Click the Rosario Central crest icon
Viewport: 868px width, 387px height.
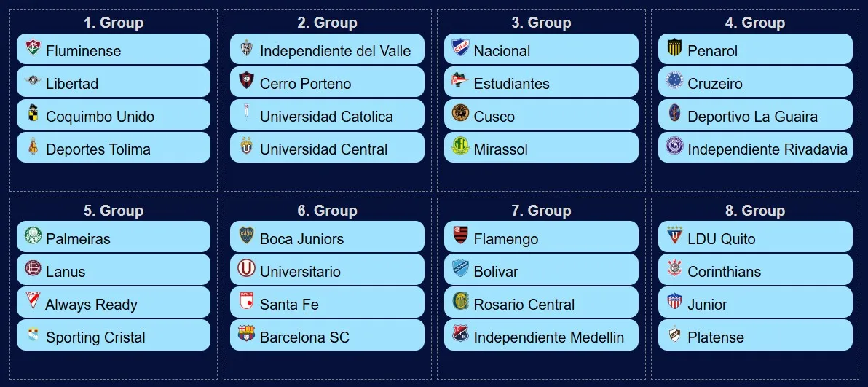tap(460, 302)
